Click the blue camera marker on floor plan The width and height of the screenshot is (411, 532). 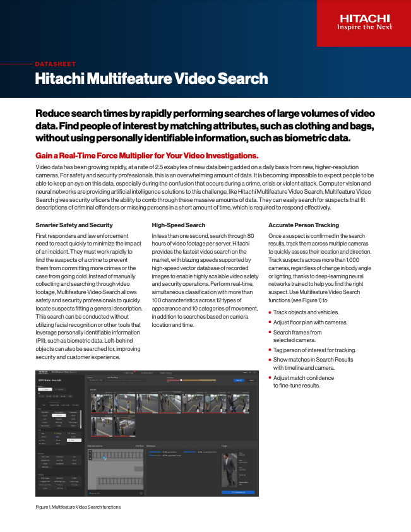click(104, 458)
